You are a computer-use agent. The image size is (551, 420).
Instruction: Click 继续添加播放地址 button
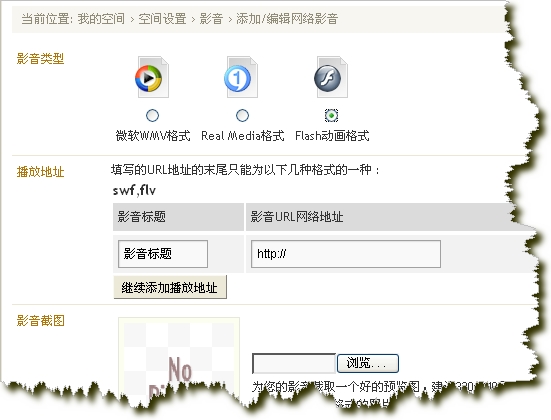click(170, 287)
